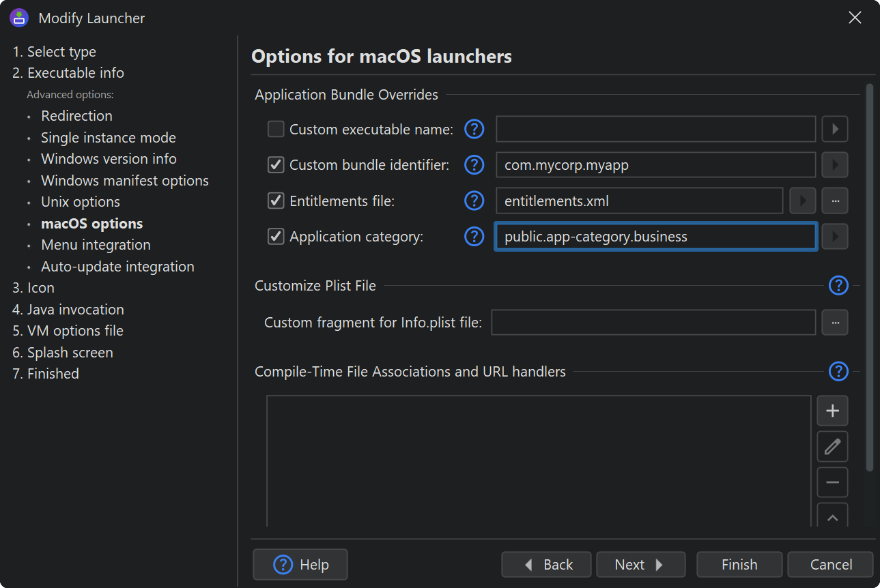Click the vertical scrollbar of options panel
880x588 pixels.
click(x=869, y=273)
